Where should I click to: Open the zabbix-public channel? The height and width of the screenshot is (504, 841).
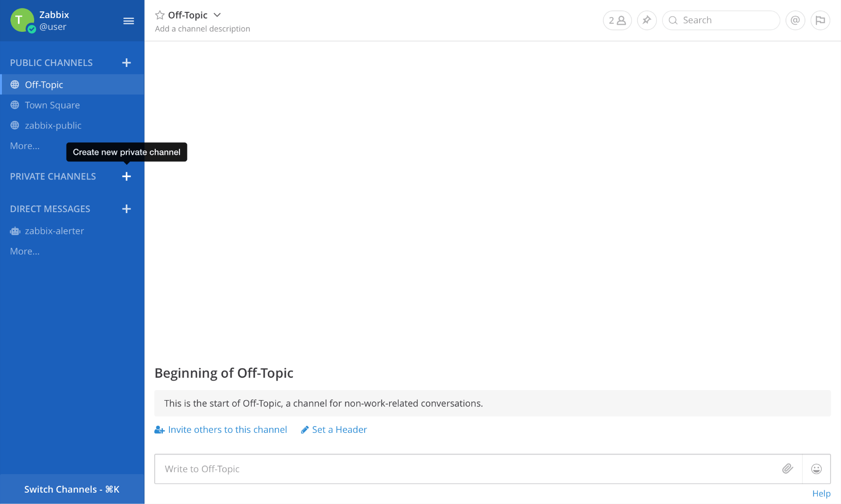53,126
